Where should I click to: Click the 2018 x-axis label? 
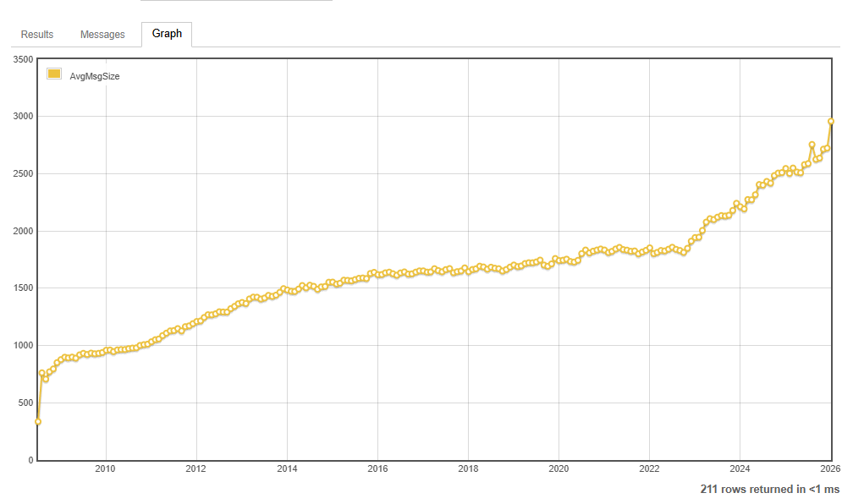click(x=468, y=468)
